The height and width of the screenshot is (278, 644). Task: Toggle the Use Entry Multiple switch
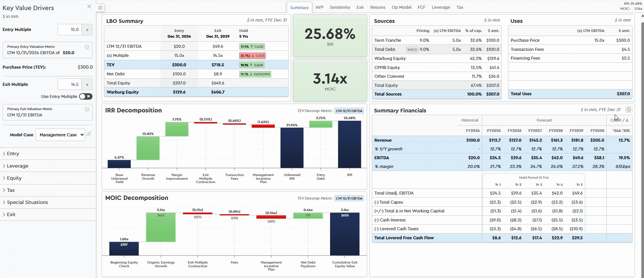click(86, 97)
